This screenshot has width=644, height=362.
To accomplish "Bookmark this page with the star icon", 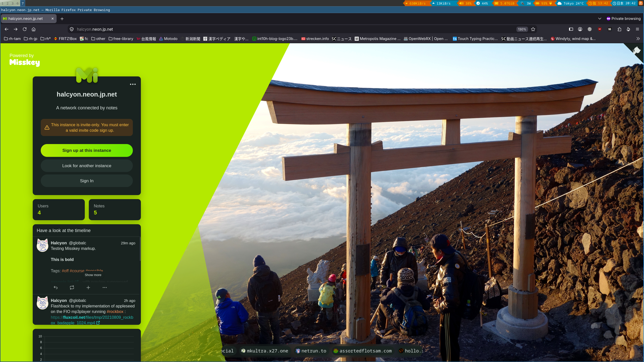I will (x=533, y=29).
